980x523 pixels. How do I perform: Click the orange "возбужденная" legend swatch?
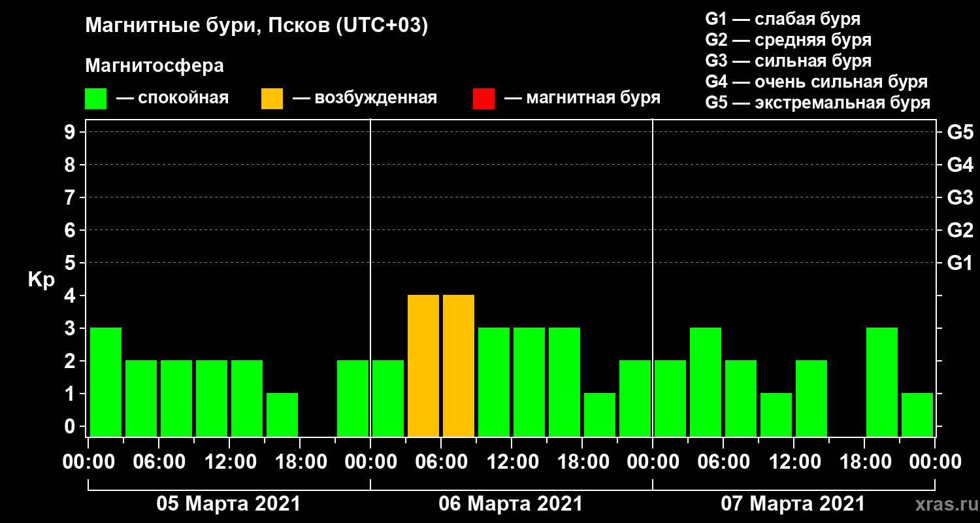(272, 99)
